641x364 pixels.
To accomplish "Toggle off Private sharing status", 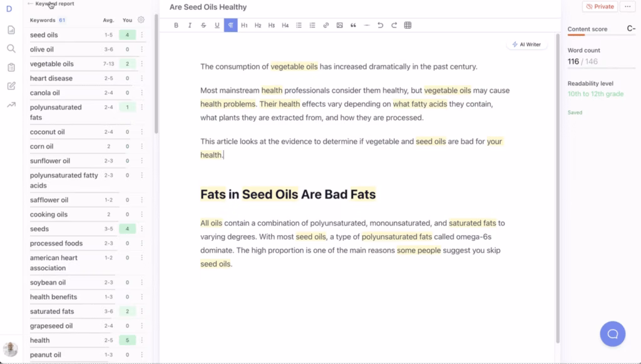I will (x=599, y=6).
